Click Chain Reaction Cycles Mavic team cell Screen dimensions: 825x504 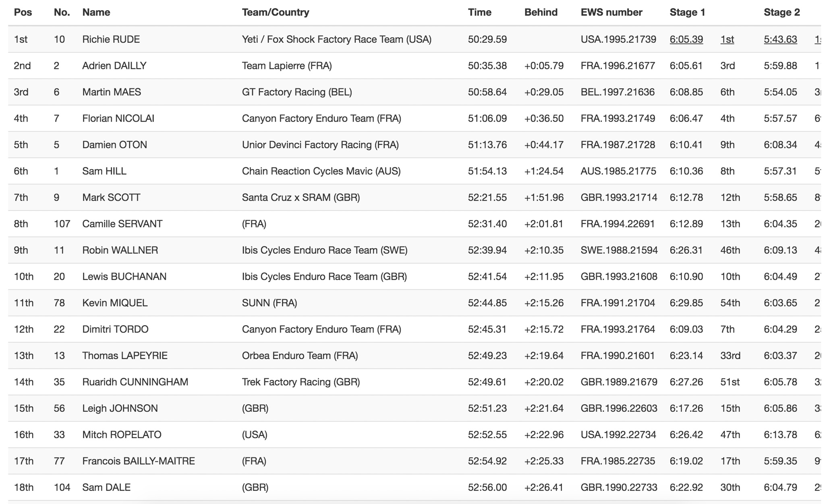[x=321, y=171]
